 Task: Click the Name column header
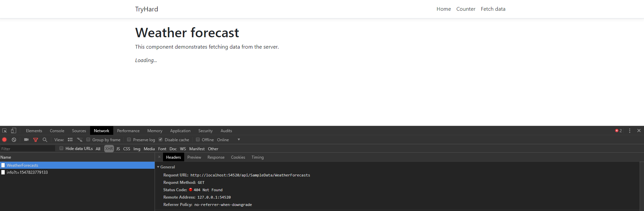tap(77, 157)
